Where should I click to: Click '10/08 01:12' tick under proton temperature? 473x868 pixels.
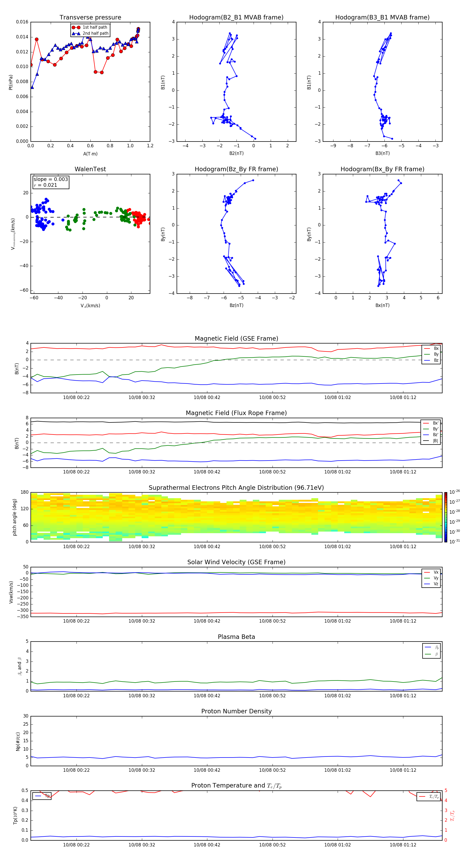pyautogui.click(x=403, y=845)
